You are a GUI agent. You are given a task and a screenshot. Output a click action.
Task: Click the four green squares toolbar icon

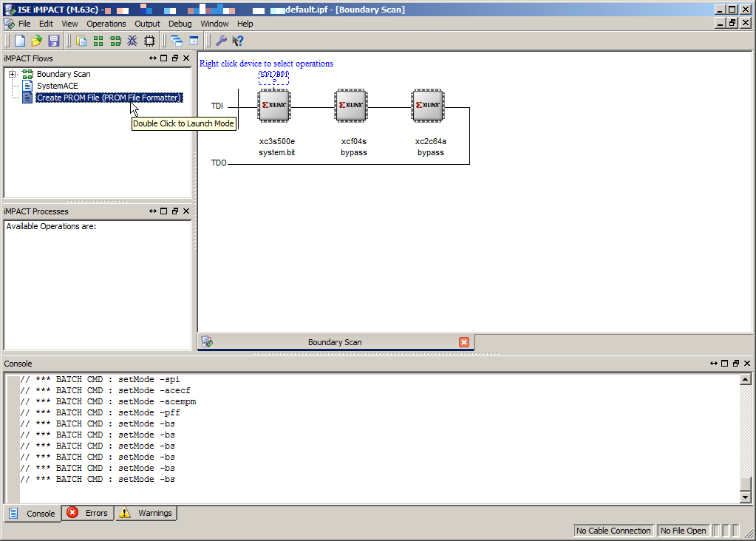tap(98, 41)
